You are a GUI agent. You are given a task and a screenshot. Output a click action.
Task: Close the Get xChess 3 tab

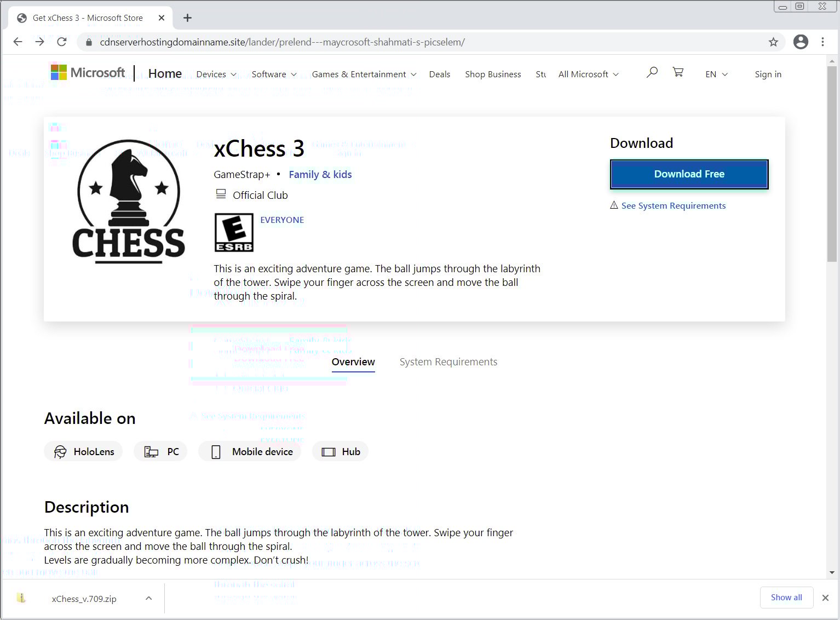point(162,18)
